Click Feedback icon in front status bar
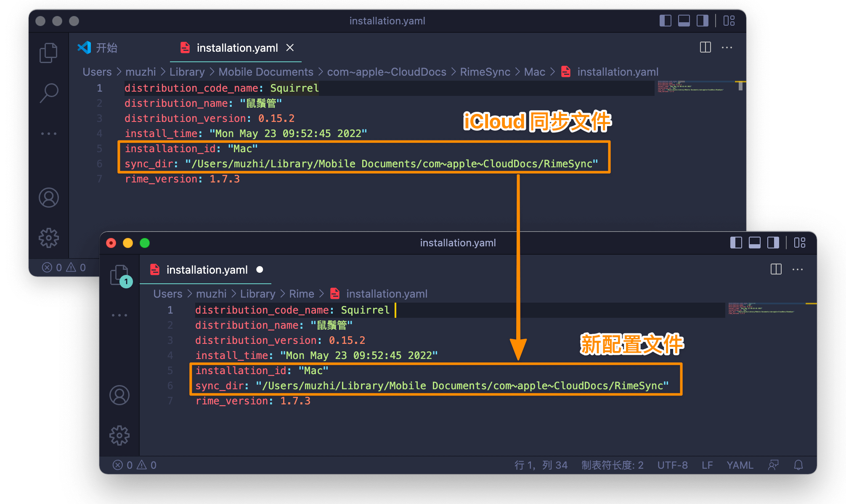Screen dimensions: 846x504 [x=773, y=465]
